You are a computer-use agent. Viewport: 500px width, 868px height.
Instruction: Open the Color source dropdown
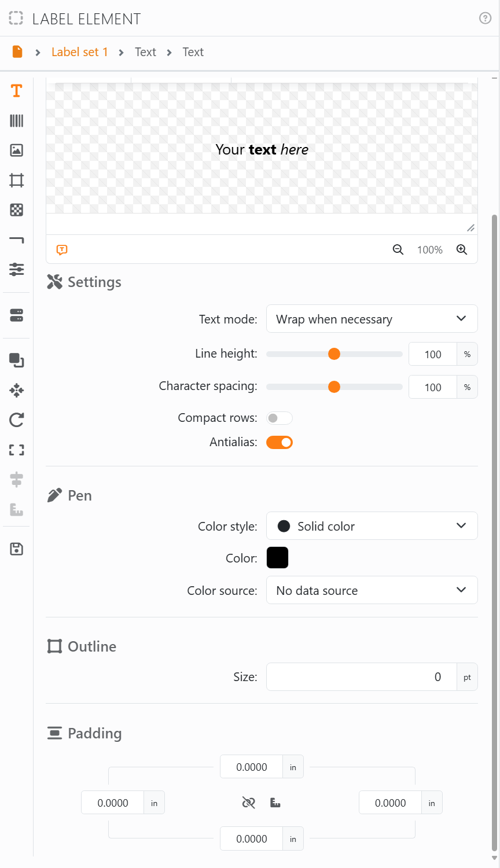coord(372,590)
